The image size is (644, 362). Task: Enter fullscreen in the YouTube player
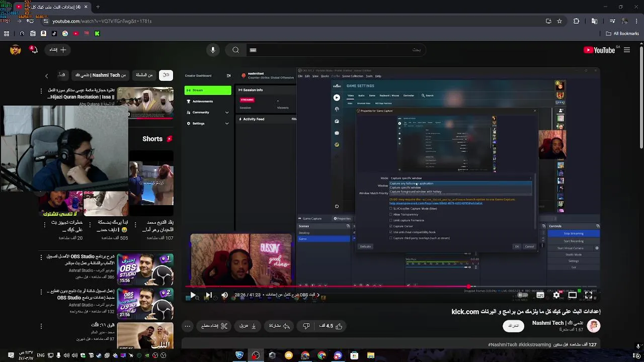(x=589, y=295)
